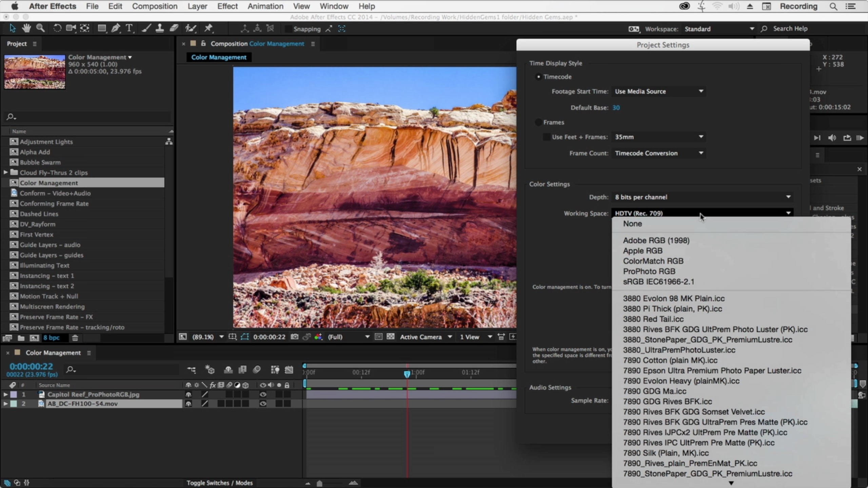Select the Timecode radio button

pos(538,77)
